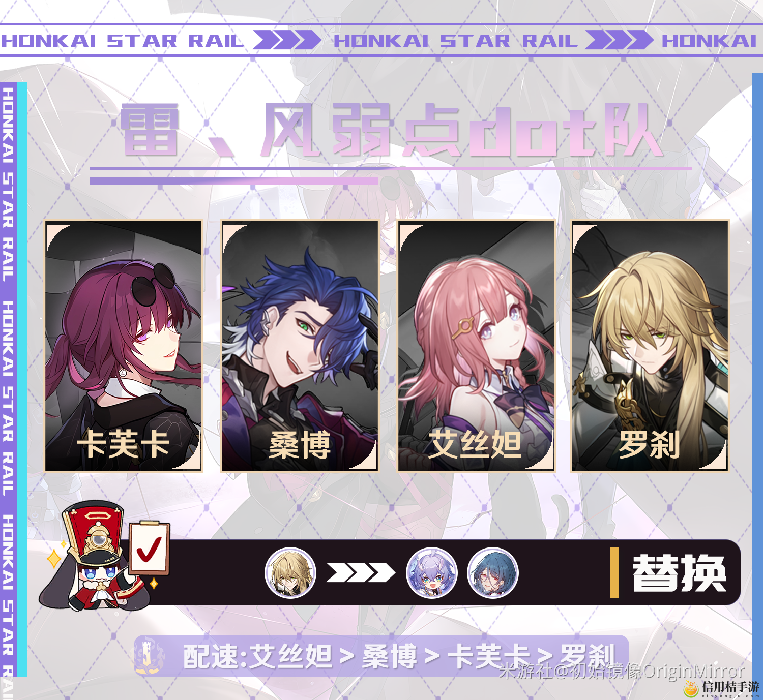Choose the Luocha (罗刹) character card
763x700 pixels.
[x=650, y=346]
